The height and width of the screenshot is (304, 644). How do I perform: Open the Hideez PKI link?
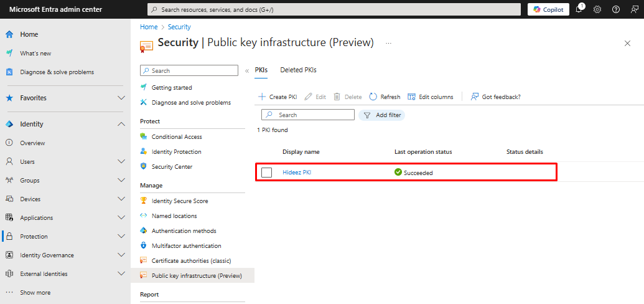click(x=297, y=173)
